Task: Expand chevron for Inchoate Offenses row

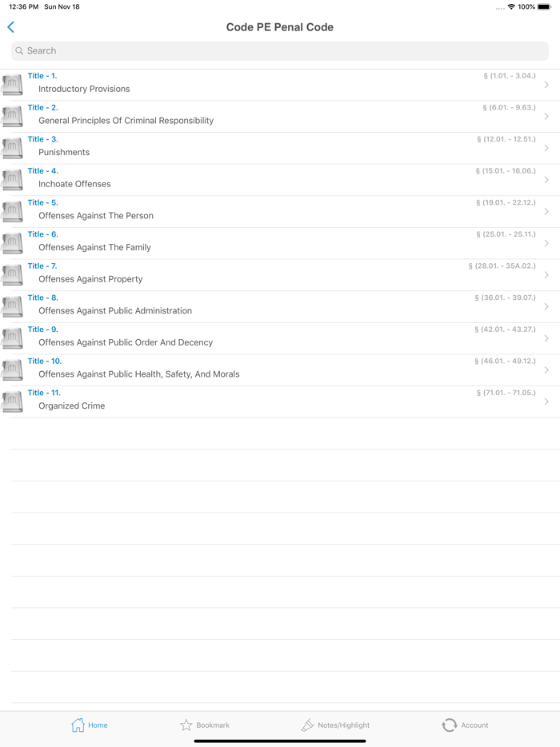Action: 546,180
